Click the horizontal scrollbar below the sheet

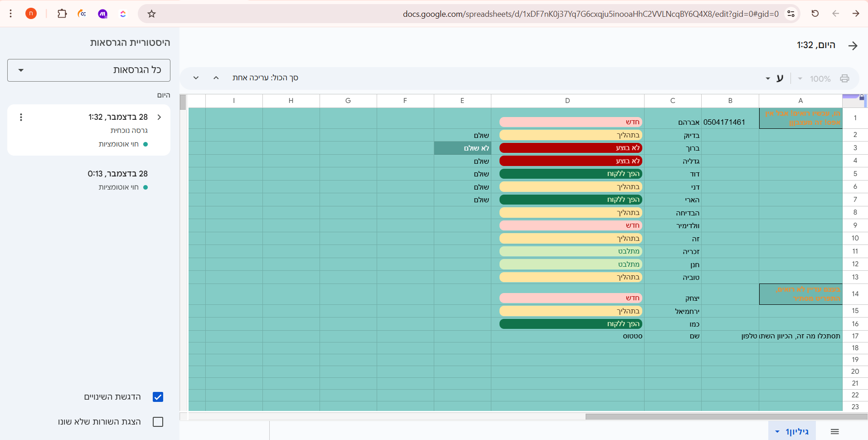tap(725, 416)
